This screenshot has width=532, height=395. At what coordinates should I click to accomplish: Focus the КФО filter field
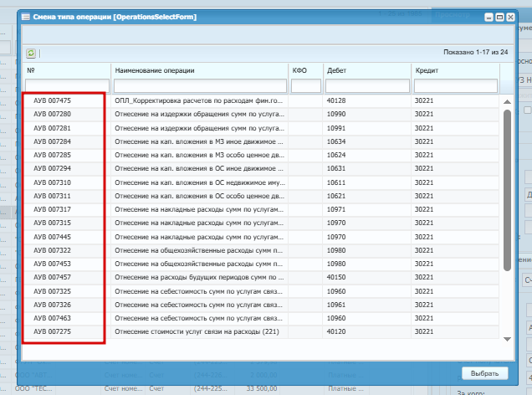tap(306, 86)
